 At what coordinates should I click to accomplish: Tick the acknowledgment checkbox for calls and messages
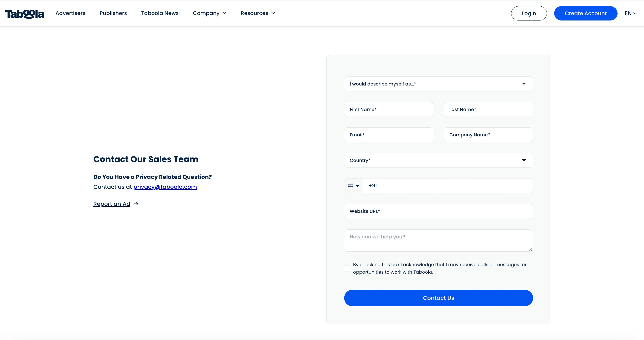click(x=347, y=268)
